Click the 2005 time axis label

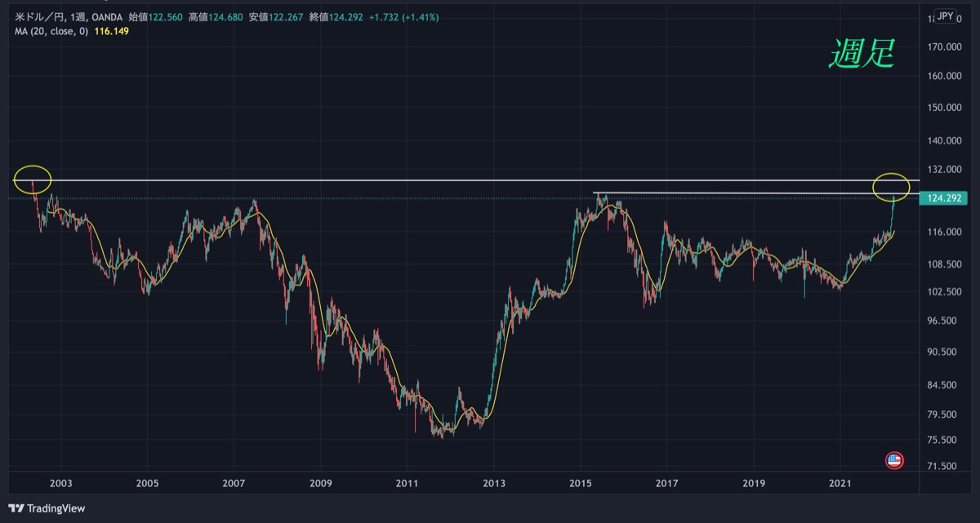click(148, 483)
